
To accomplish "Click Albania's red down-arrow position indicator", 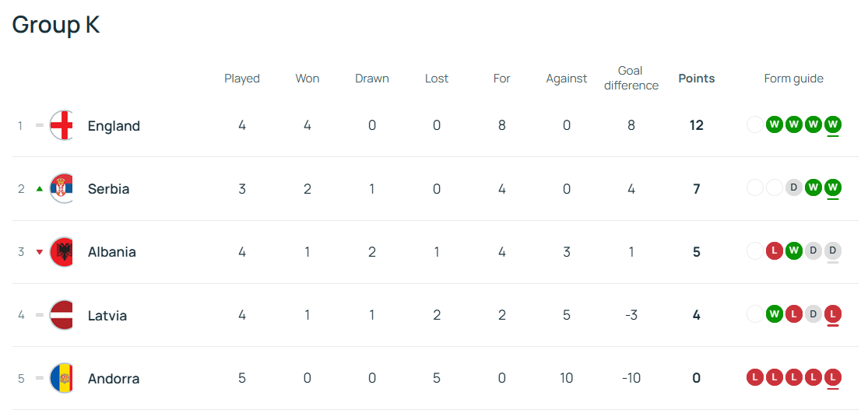I will (x=39, y=252).
